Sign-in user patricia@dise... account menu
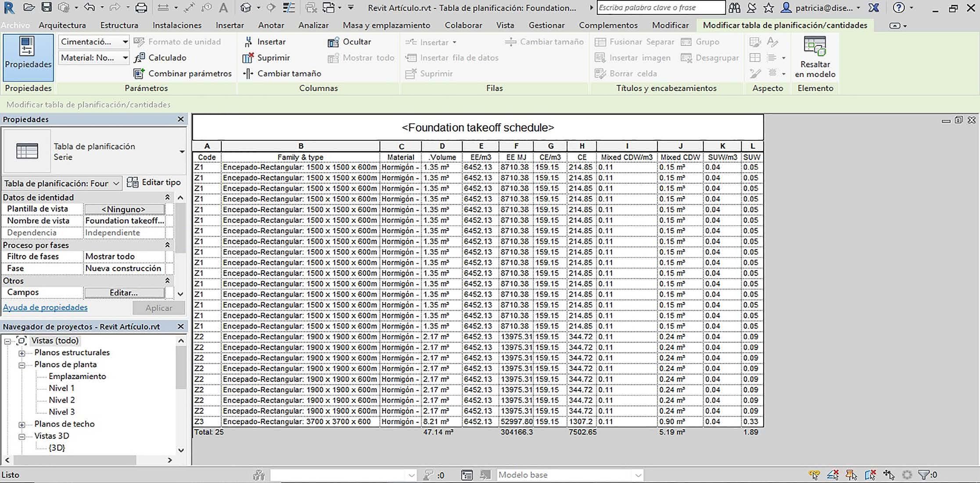The width and height of the screenshot is (980, 483). click(x=819, y=7)
